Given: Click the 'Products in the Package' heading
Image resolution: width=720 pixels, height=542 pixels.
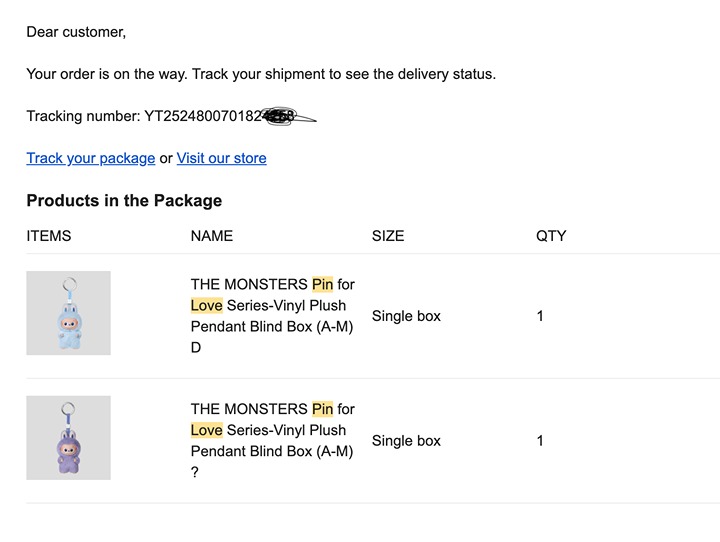Looking at the screenshot, I should point(124,200).
